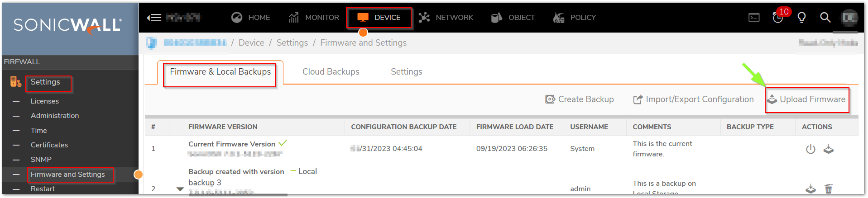Delete backup 3 with the trash icon
The image size is (868, 198).
pos(828,189)
